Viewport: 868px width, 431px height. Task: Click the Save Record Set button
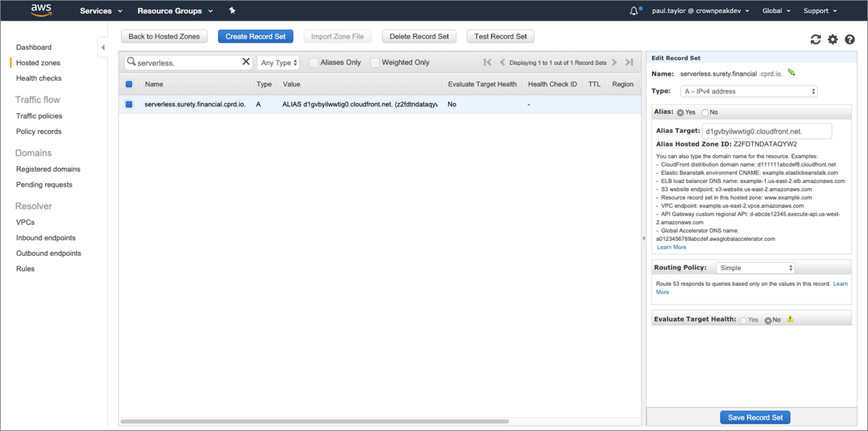755,417
